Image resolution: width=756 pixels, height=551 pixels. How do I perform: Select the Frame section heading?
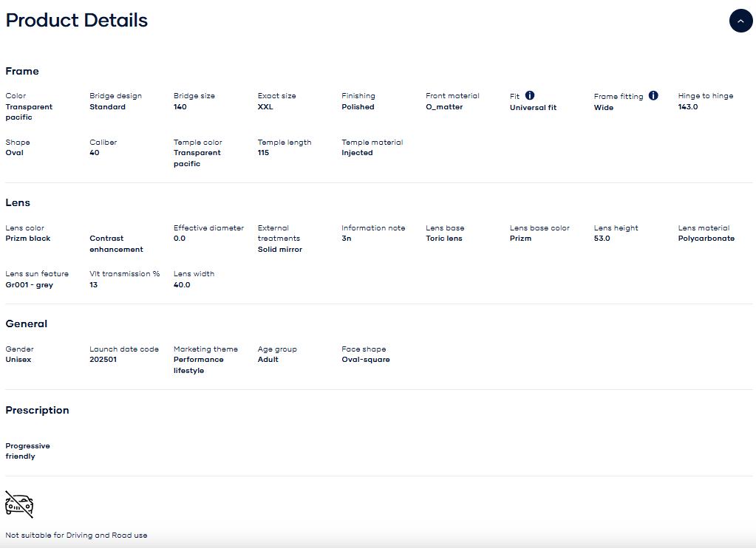(x=22, y=72)
